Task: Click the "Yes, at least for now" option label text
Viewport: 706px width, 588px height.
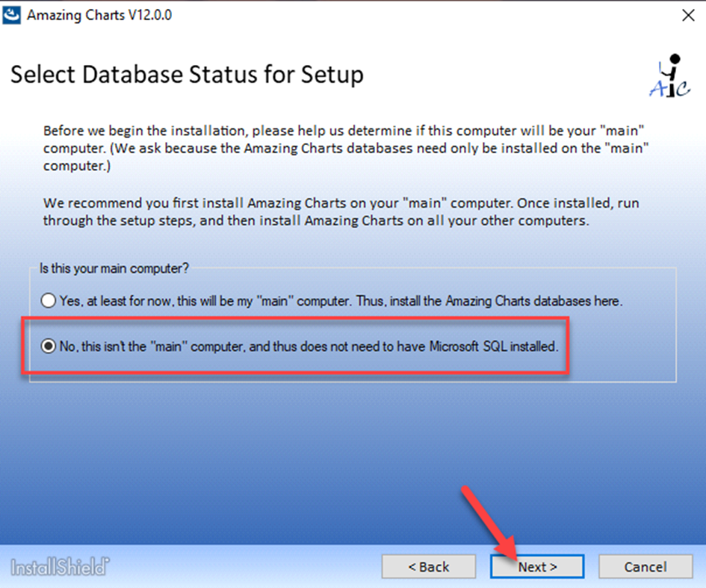Action: pos(341,301)
